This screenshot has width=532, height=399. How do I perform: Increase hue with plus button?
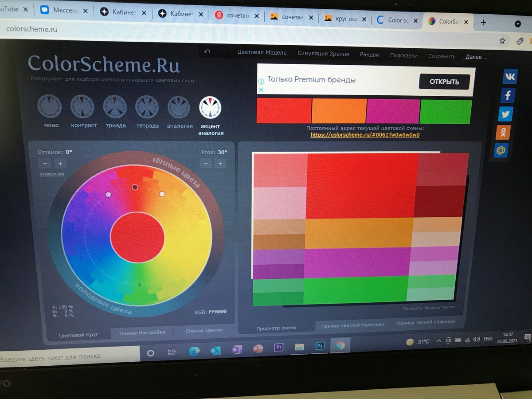60,164
